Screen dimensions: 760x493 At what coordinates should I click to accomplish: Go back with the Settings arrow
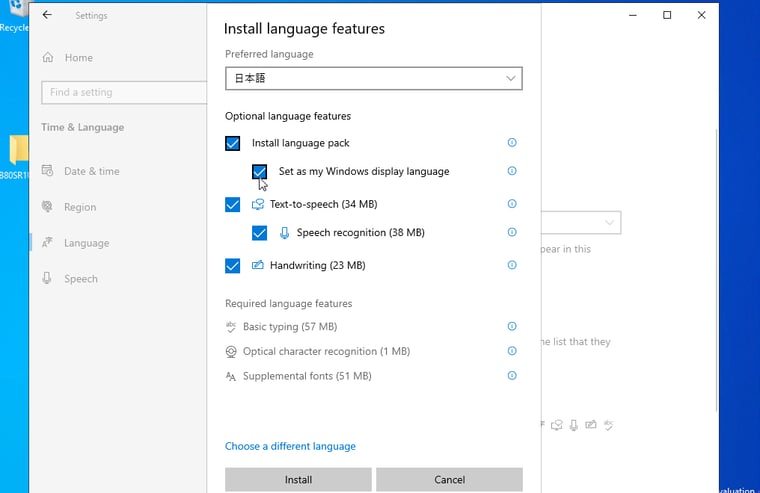(47, 15)
